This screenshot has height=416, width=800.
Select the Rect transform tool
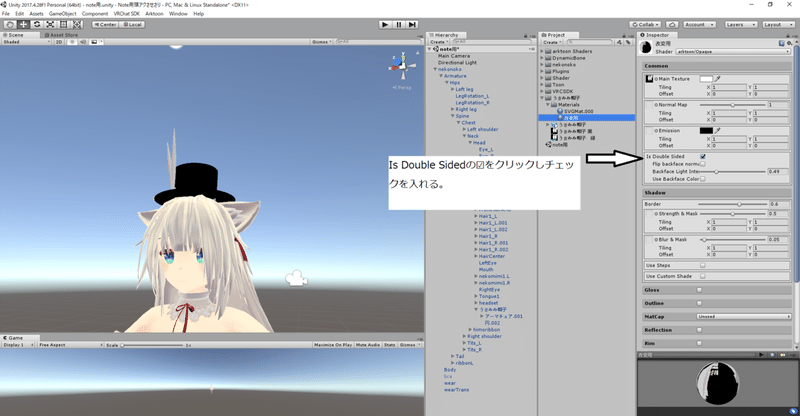point(63,25)
